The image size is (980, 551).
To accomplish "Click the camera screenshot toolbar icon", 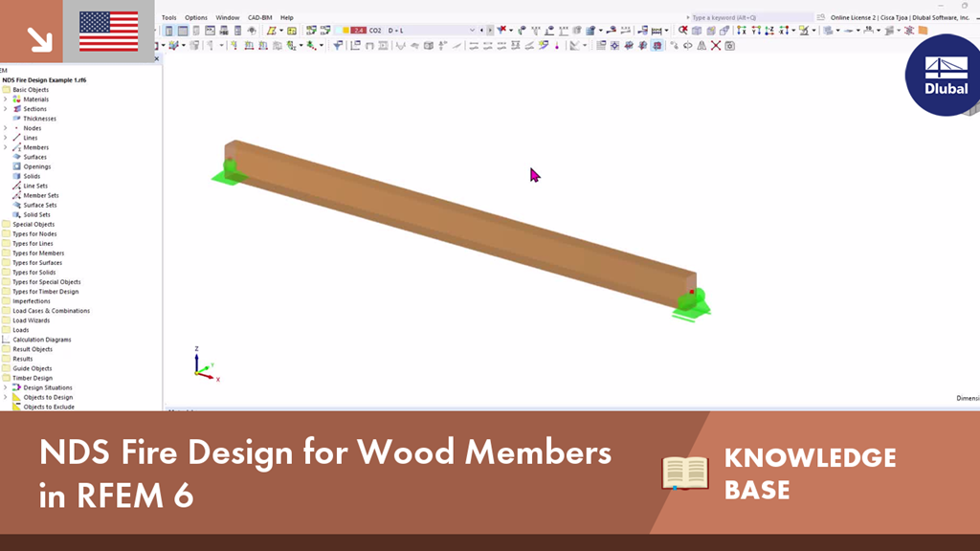I will (x=729, y=46).
